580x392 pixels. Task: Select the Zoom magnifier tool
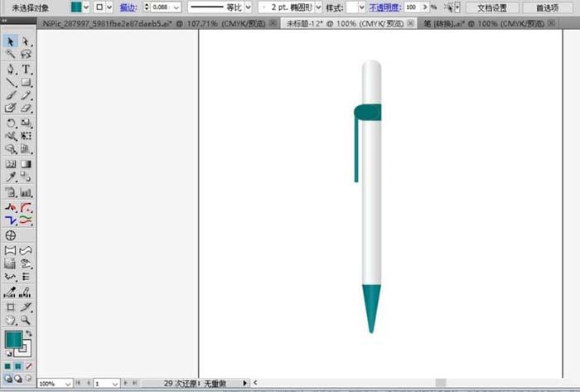click(x=26, y=320)
